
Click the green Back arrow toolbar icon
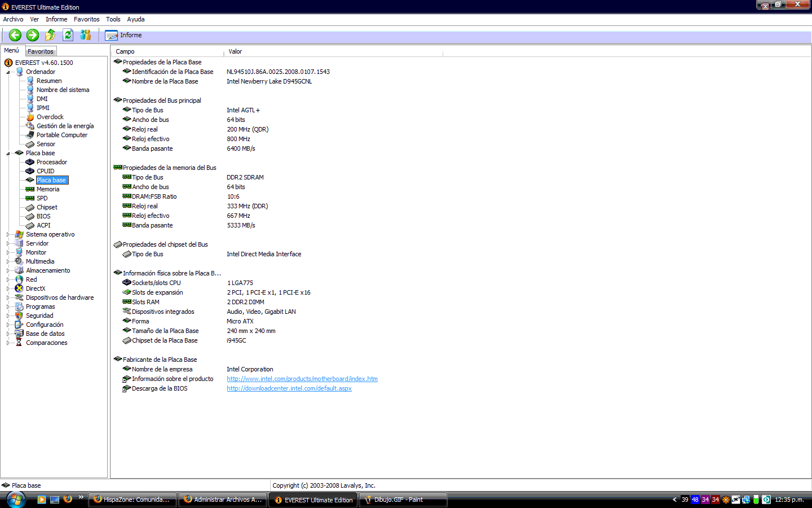coord(15,35)
